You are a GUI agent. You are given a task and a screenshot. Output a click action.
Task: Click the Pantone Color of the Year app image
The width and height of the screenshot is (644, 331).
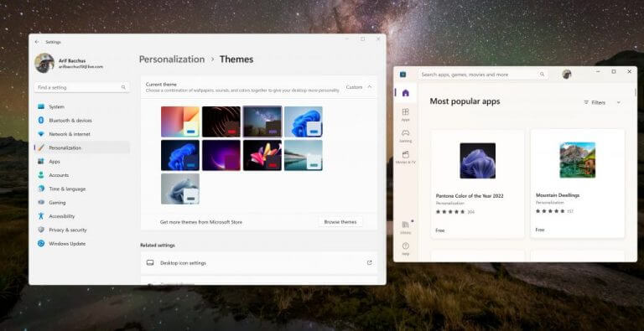pos(478,161)
